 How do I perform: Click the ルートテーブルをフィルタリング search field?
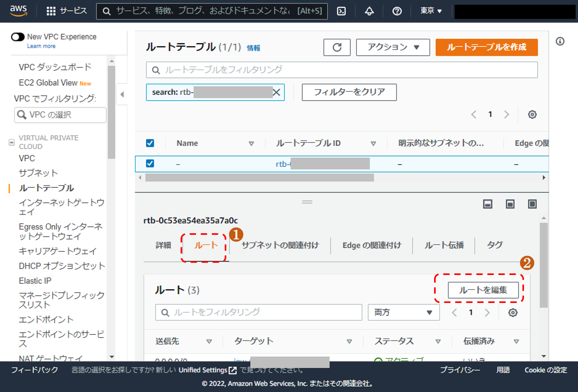341,70
